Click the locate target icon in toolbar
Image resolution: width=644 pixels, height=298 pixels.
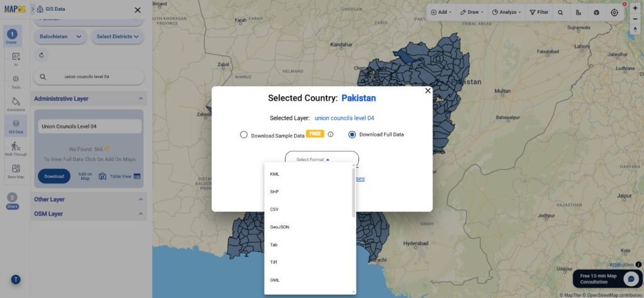click(x=614, y=13)
